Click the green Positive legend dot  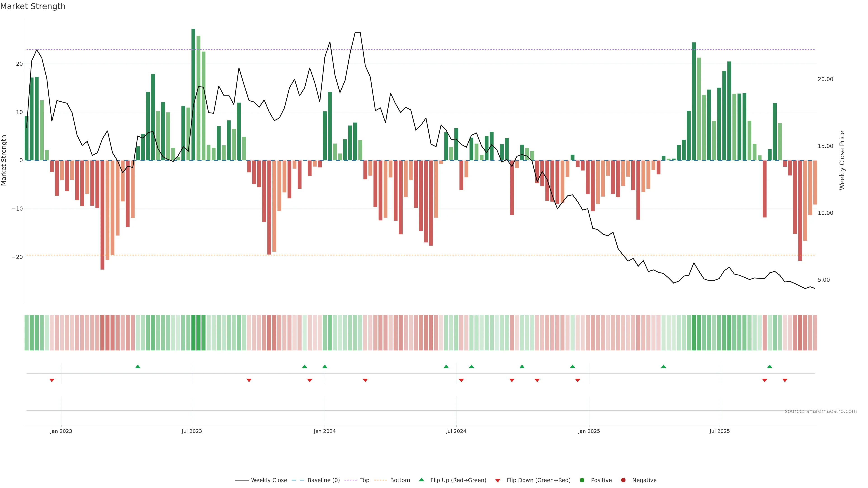pyautogui.click(x=582, y=480)
